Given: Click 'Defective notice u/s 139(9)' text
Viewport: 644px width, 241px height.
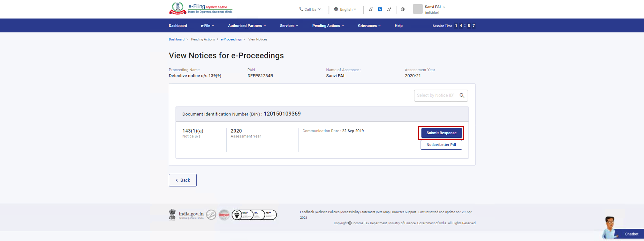Looking at the screenshot, I should tap(195, 76).
